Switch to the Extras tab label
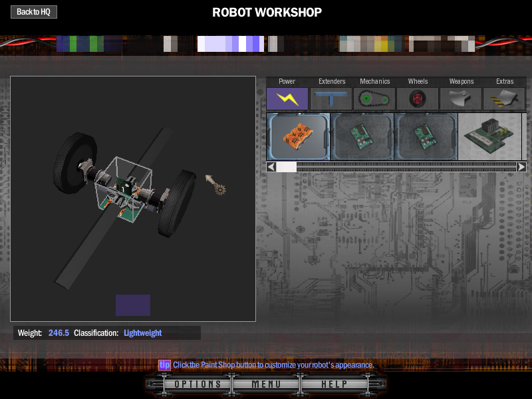 pos(505,81)
